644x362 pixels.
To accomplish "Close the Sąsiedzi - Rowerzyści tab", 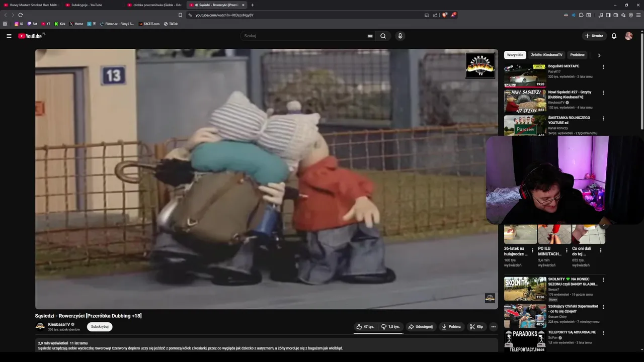I will (x=243, y=5).
